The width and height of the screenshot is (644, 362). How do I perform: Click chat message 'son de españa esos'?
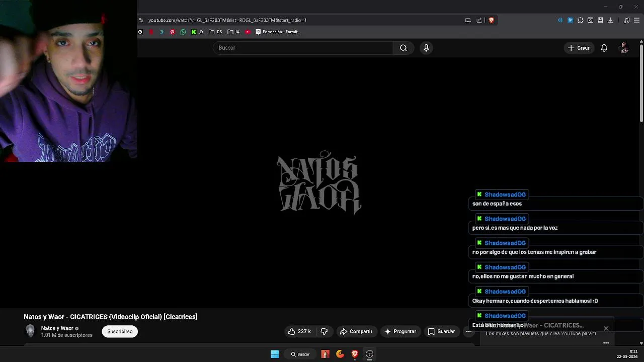(x=497, y=204)
